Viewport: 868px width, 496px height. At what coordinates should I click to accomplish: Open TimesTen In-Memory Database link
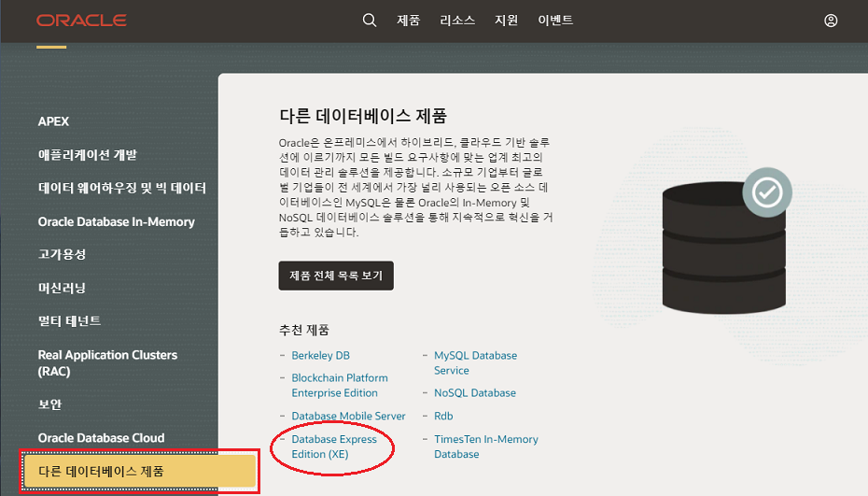coord(486,446)
